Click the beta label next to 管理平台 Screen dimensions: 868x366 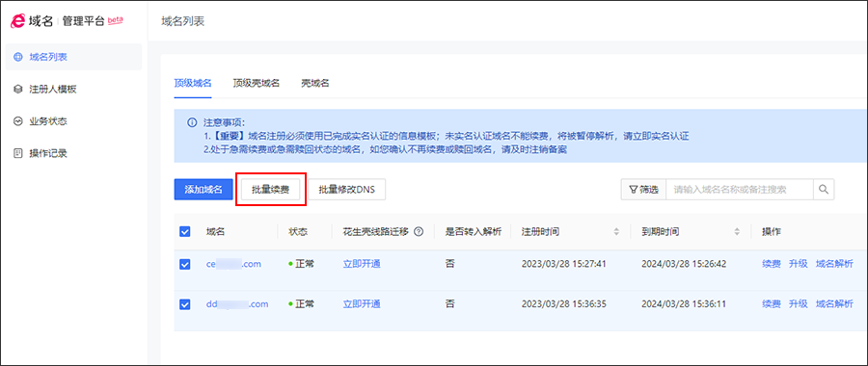115,19
